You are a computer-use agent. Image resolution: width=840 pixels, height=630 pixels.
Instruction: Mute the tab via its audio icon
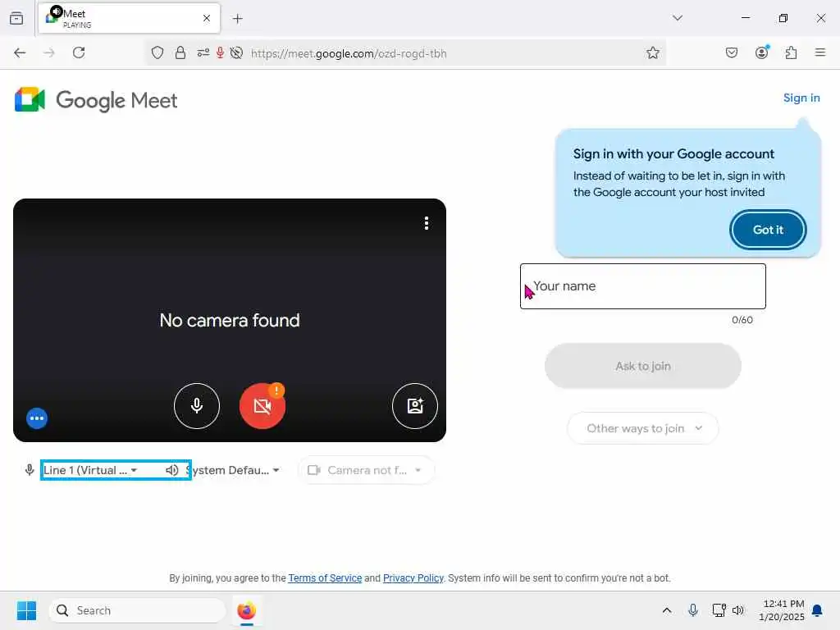pos(57,11)
